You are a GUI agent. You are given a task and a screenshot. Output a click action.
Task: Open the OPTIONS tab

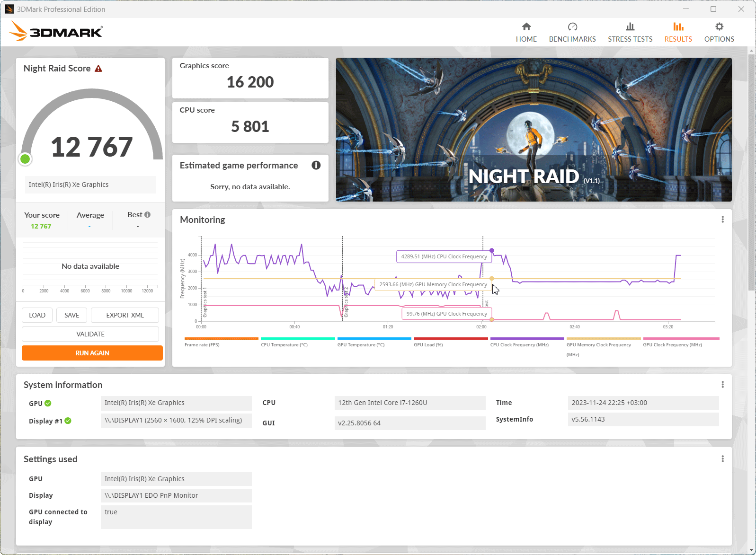(x=719, y=32)
